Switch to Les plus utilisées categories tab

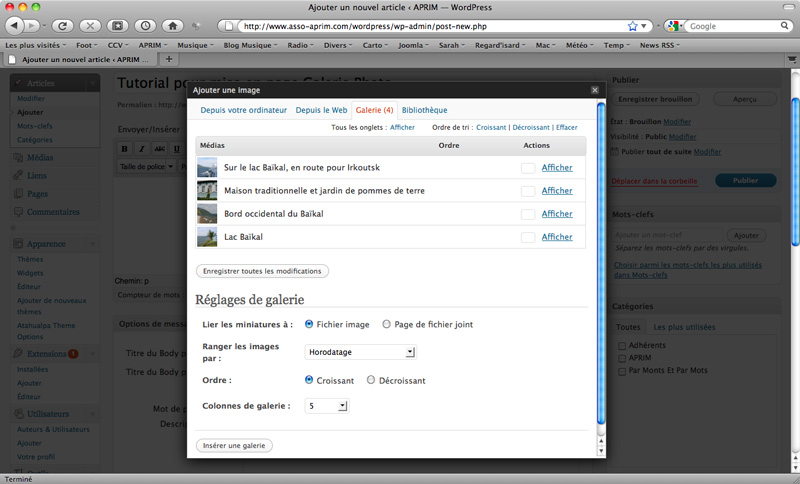[684, 327]
